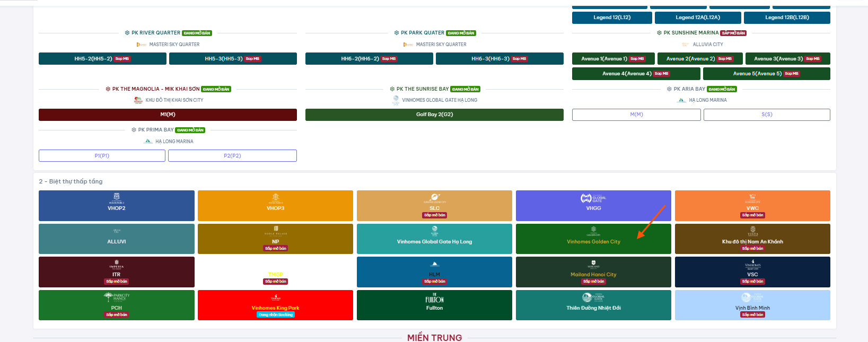Click the Global Gate logo in VHGG tile
868x342 pixels.
(593, 198)
